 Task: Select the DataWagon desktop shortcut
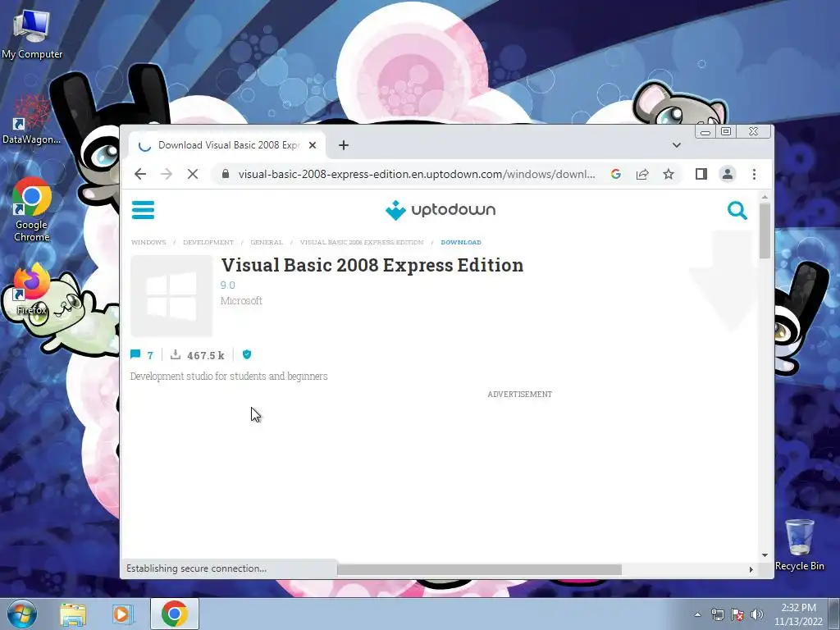pyautogui.click(x=32, y=120)
